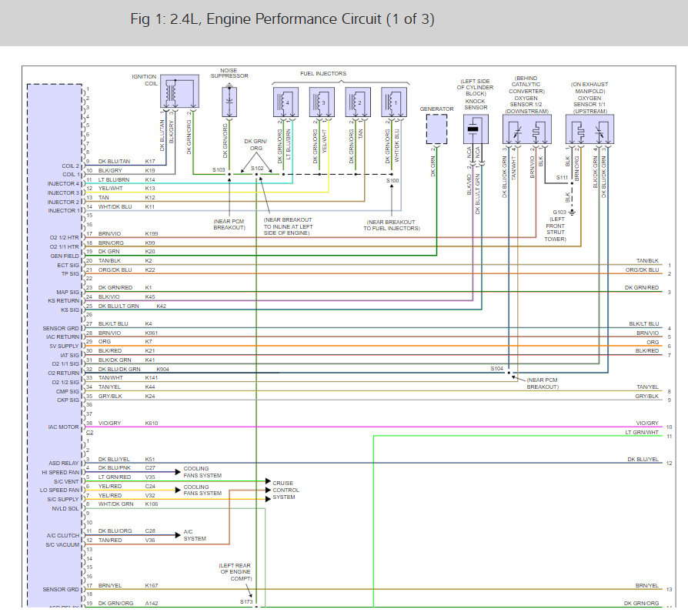Click the "COIL 2" PCM pin label
This screenshot has width=688, height=616.
tap(70, 166)
